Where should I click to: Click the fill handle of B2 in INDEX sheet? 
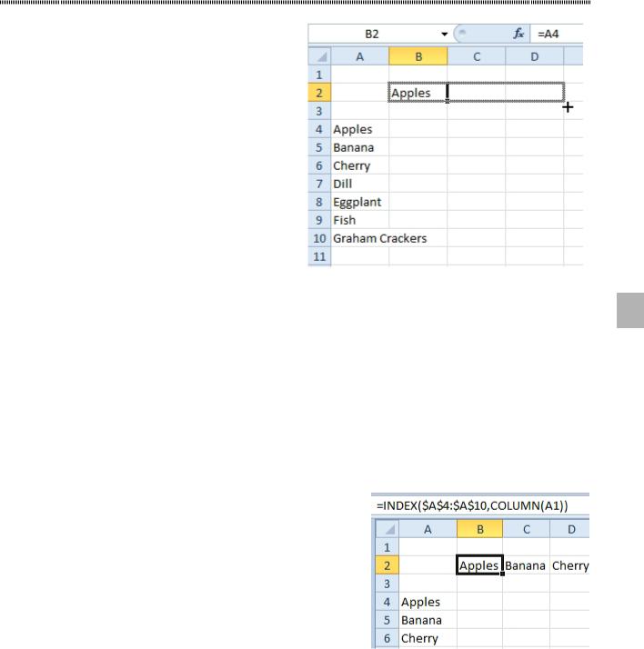(502, 574)
